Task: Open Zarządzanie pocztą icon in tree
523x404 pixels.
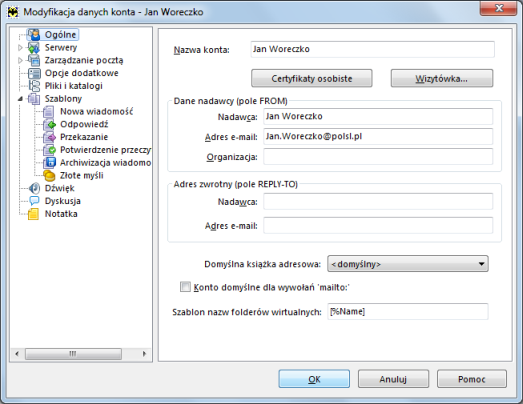Action: [x=34, y=60]
